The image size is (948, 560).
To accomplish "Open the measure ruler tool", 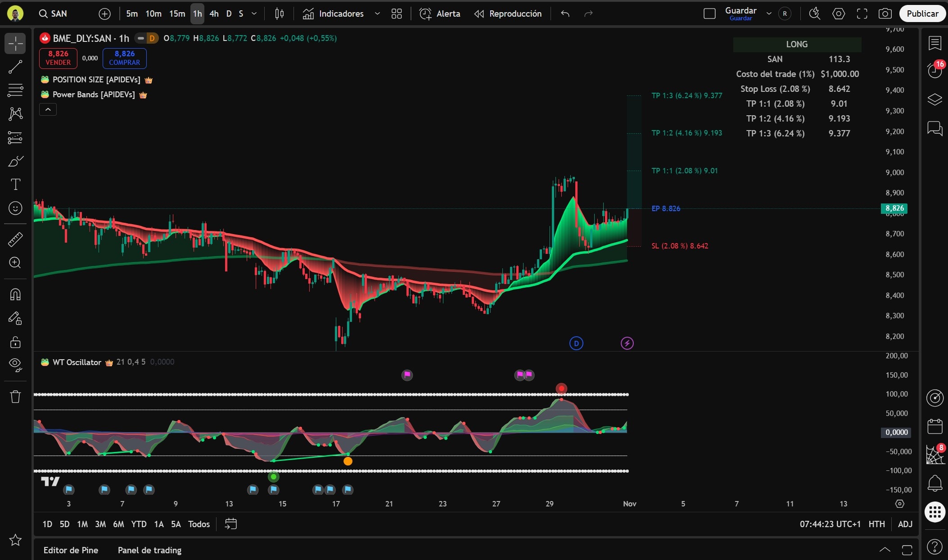I will coord(15,239).
